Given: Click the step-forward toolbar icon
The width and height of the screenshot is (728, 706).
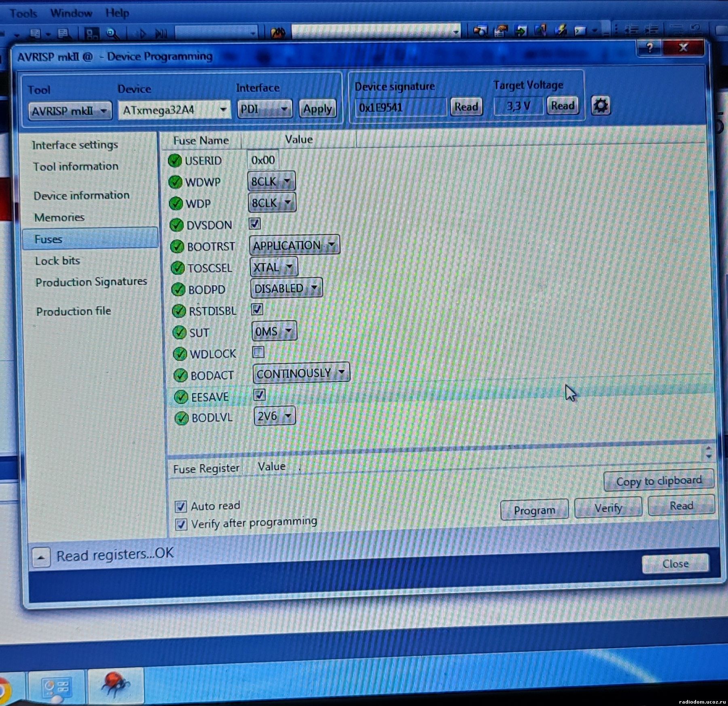Looking at the screenshot, I should [x=161, y=34].
